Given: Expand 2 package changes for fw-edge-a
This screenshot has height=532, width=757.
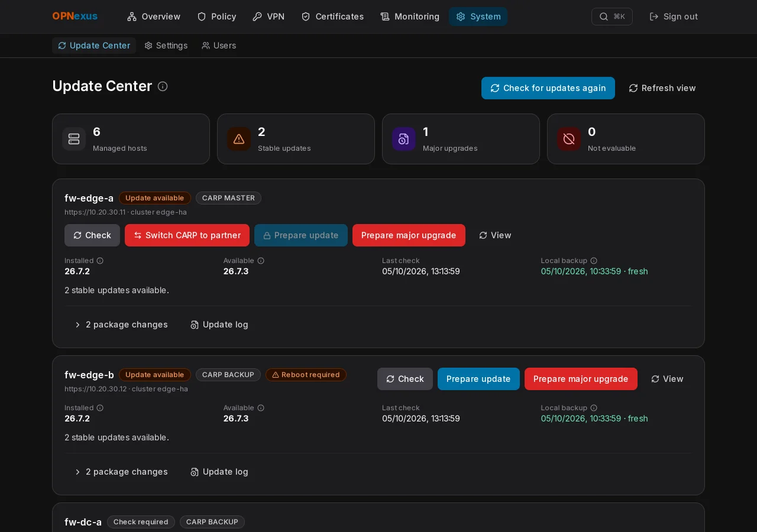Looking at the screenshot, I should coord(121,325).
